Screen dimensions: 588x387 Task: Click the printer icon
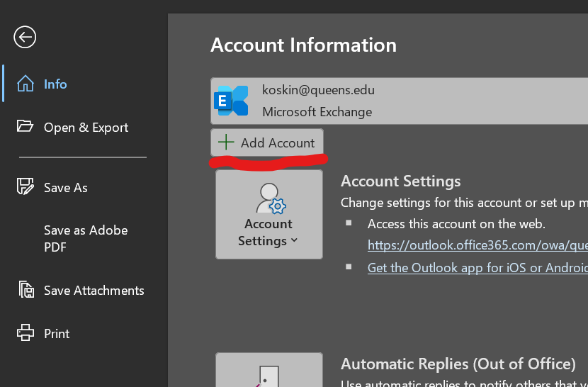point(26,332)
